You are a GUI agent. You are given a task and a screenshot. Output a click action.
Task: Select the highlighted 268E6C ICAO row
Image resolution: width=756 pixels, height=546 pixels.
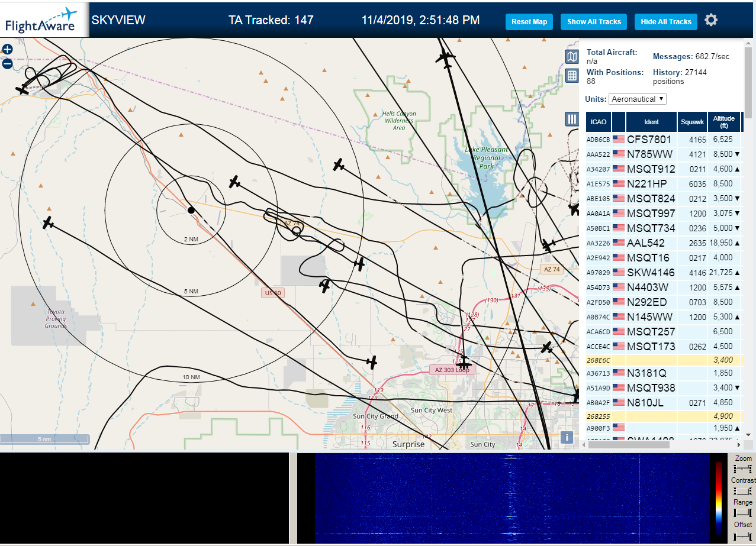[664, 360]
